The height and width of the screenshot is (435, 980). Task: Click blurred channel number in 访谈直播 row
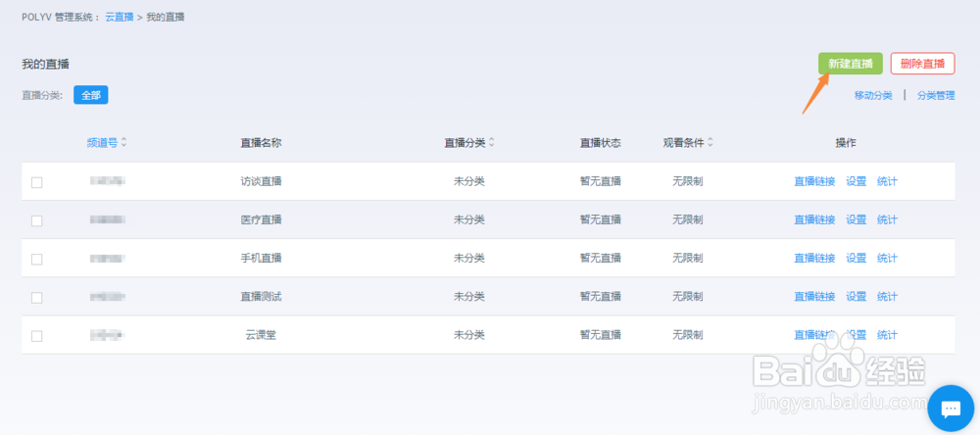(x=108, y=181)
